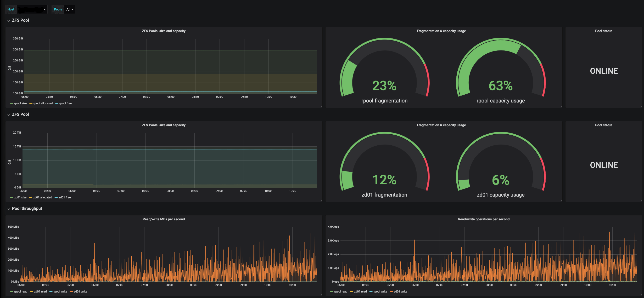This screenshot has height=298, width=644.
Task: Open Read/write operations per second panel menu
Action: click(x=484, y=219)
